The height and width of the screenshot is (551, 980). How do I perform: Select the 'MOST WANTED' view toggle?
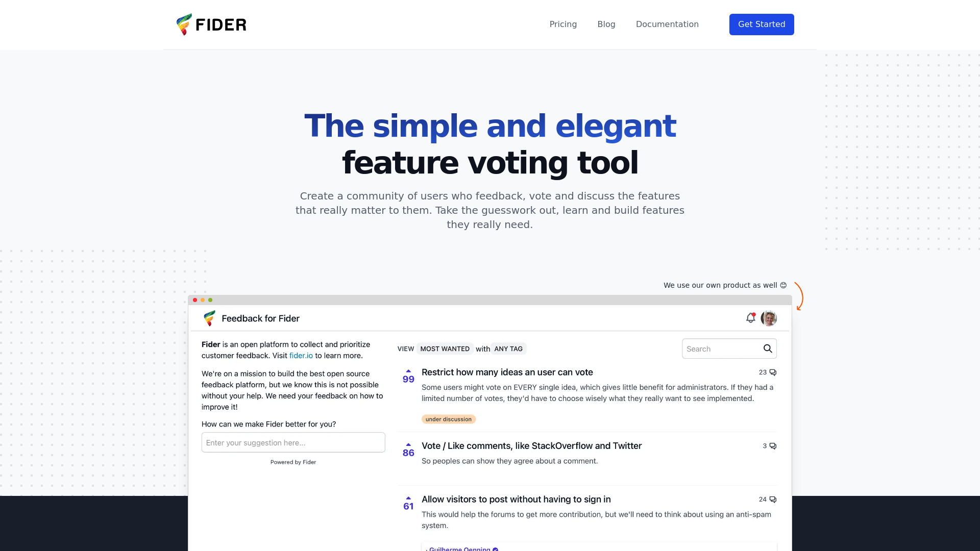444,348
